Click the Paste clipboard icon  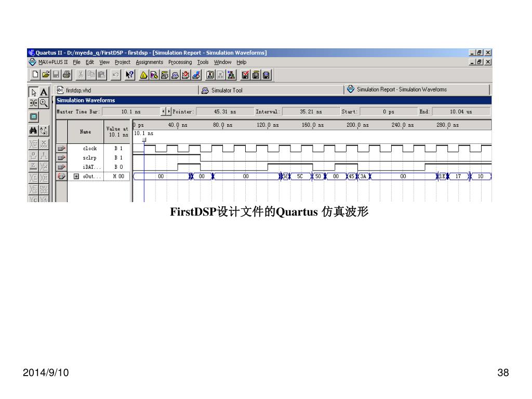point(101,75)
